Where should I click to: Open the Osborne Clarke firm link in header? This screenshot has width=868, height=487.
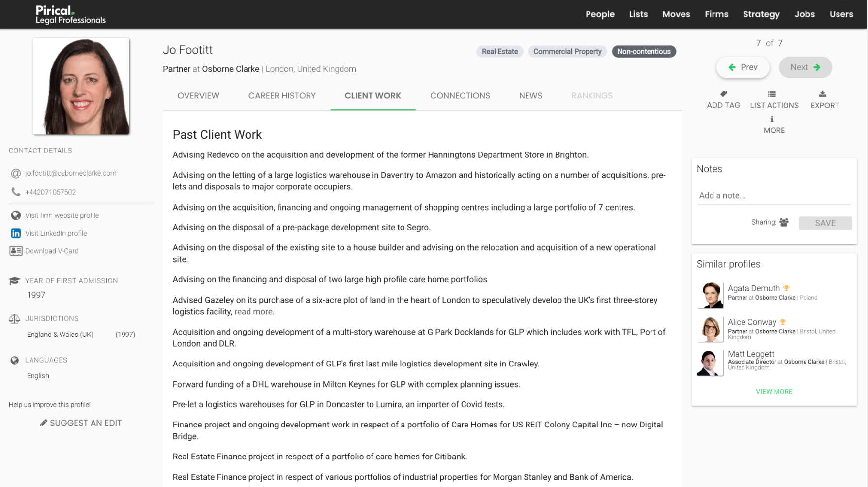pyautogui.click(x=230, y=69)
